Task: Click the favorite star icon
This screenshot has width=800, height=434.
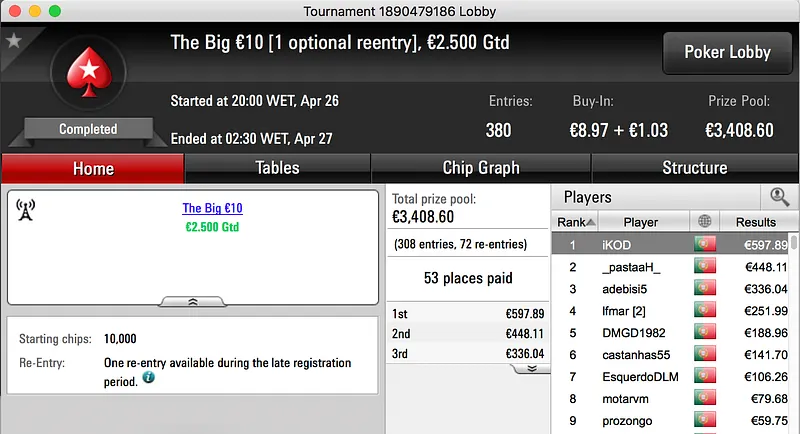Action: point(14,41)
